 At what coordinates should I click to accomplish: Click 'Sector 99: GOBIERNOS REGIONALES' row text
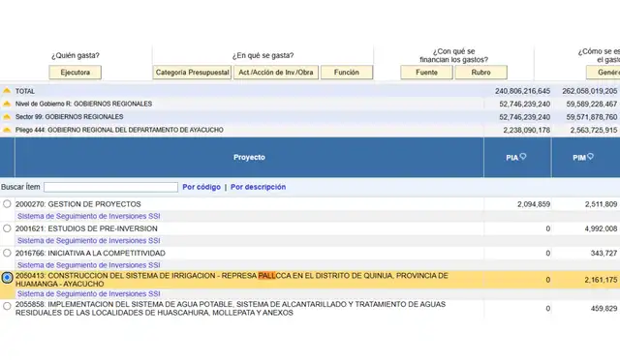point(69,117)
